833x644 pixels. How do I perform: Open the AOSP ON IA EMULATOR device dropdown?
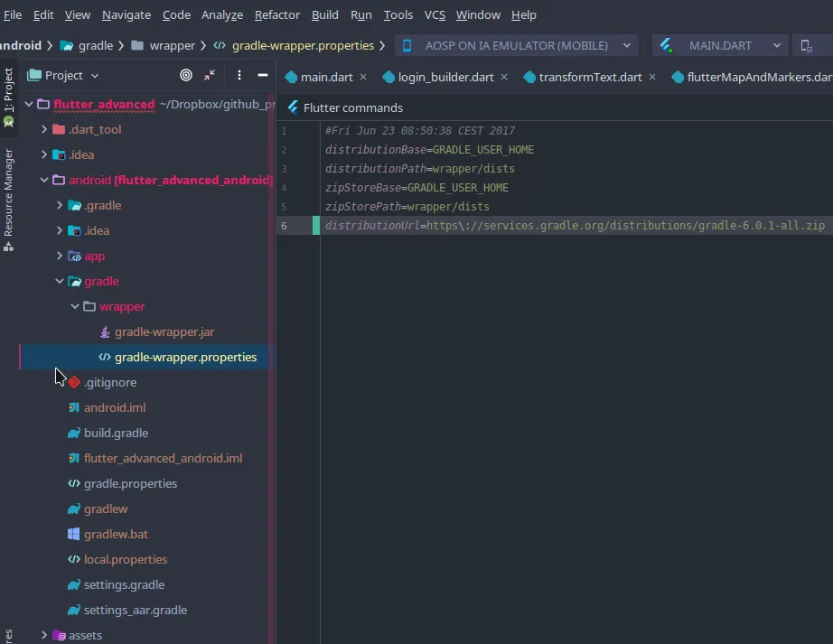517,46
